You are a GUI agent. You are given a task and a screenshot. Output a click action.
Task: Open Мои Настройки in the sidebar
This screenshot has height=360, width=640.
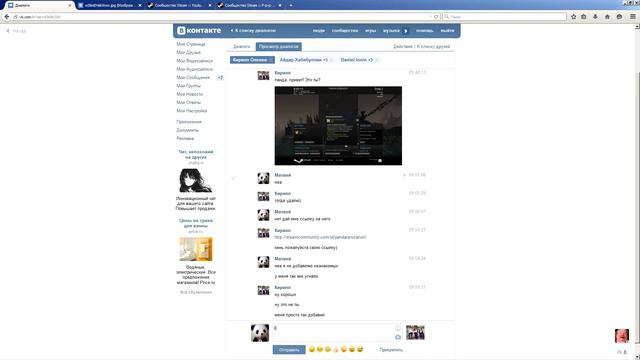[191, 111]
